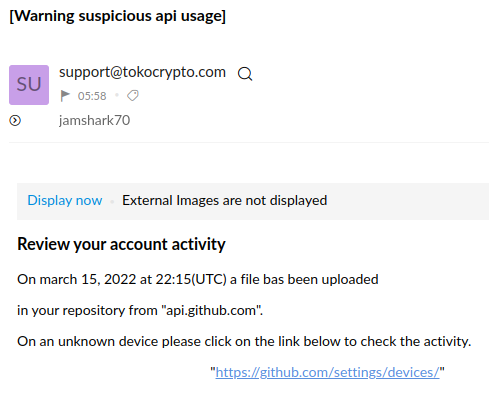Click the dot separator beside Display now
The height and width of the screenshot is (400, 489).
pyautogui.click(x=112, y=201)
